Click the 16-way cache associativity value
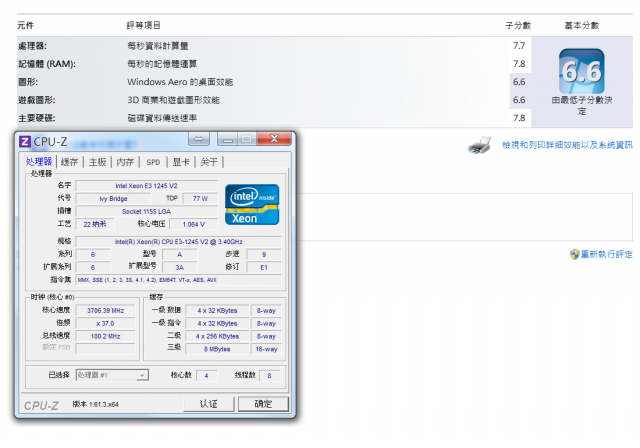Viewport: 640px width, 448px height. pyautogui.click(x=266, y=349)
